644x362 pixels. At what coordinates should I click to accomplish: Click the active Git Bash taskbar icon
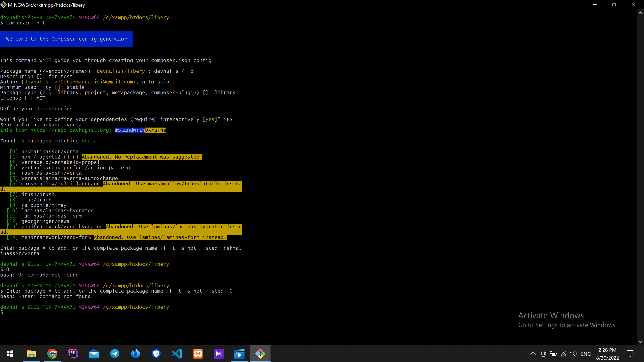click(x=260, y=353)
